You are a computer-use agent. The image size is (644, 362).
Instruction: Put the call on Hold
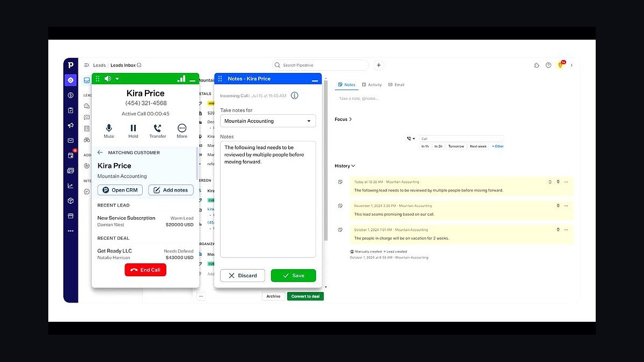click(133, 131)
